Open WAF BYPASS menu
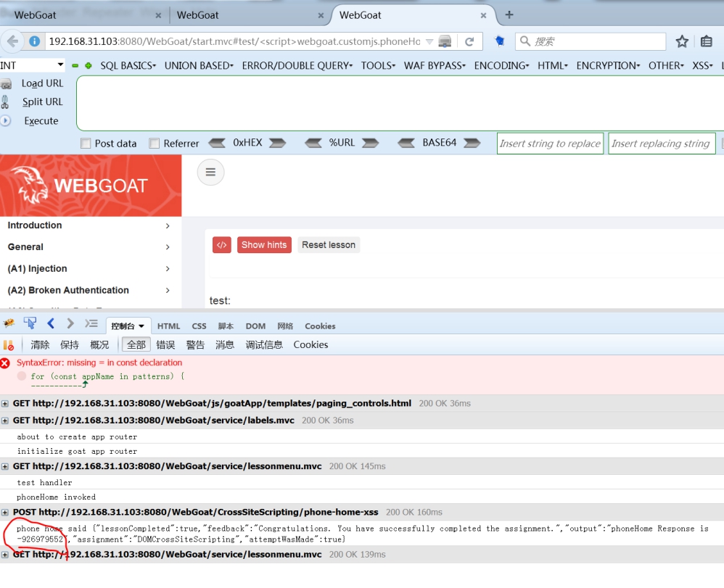This screenshot has height=588, width=724. [x=435, y=65]
